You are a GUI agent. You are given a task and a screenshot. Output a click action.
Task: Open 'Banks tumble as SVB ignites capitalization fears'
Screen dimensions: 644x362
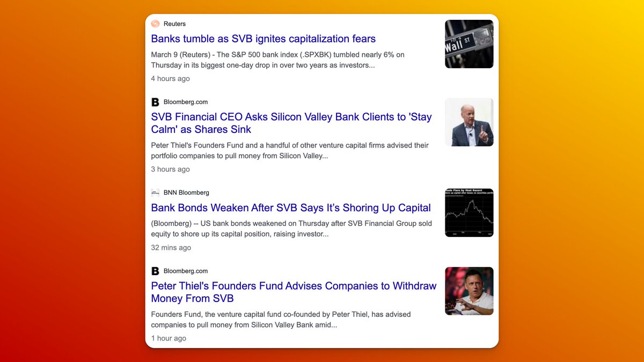(263, 39)
